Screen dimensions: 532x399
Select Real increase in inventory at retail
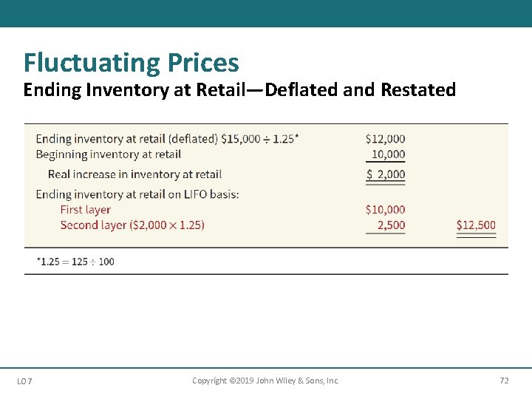134,174
